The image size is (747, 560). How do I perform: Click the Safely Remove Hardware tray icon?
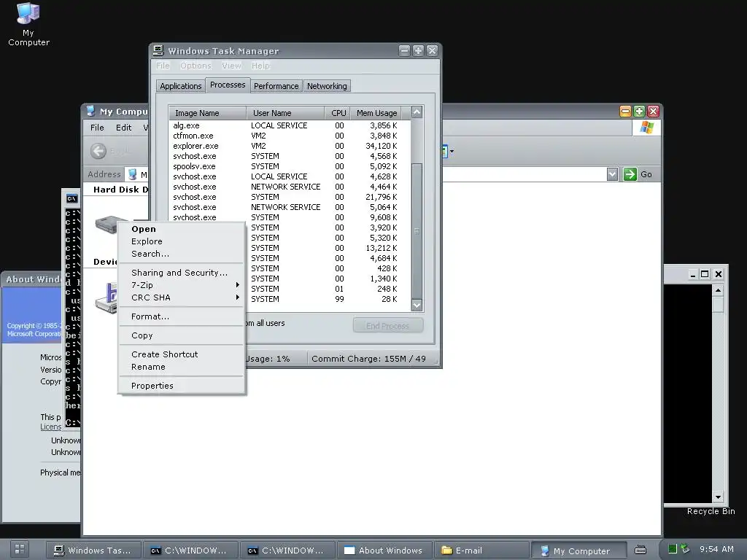pos(685,548)
